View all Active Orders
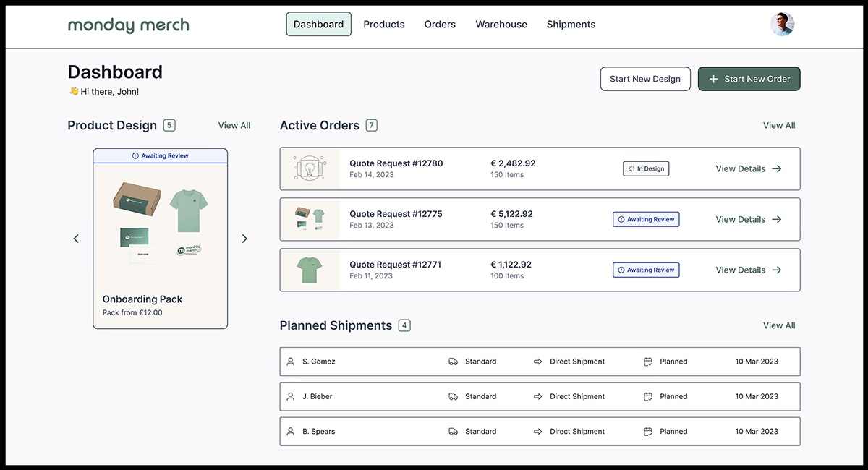Image resolution: width=868 pixels, height=470 pixels. coord(779,125)
